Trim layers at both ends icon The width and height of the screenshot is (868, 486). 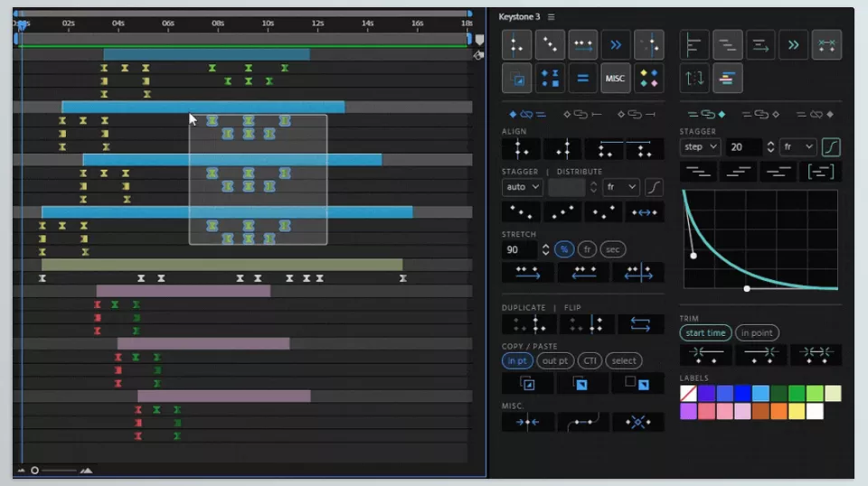coord(816,355)
